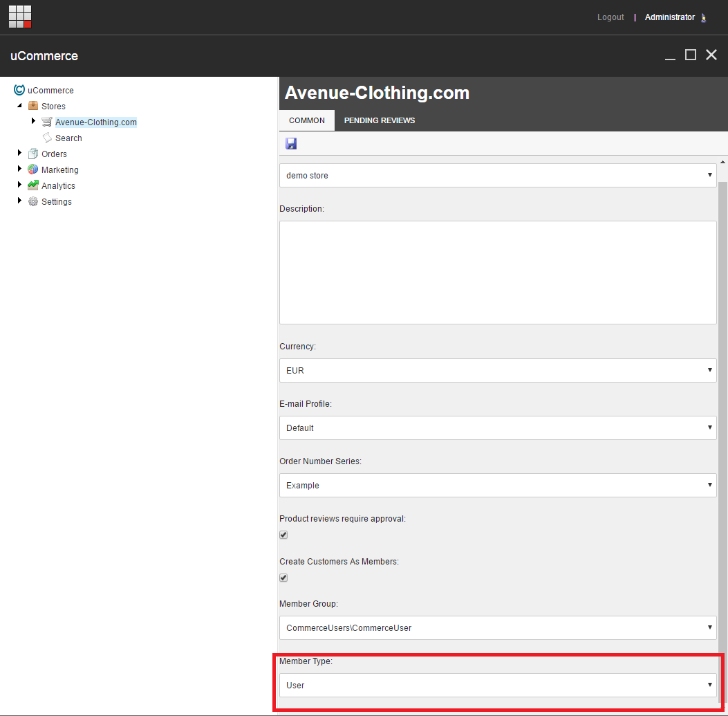Viewport: 728px width, 716px height.
Task: Click inside the Description text area
Action: tap(498, 273)
